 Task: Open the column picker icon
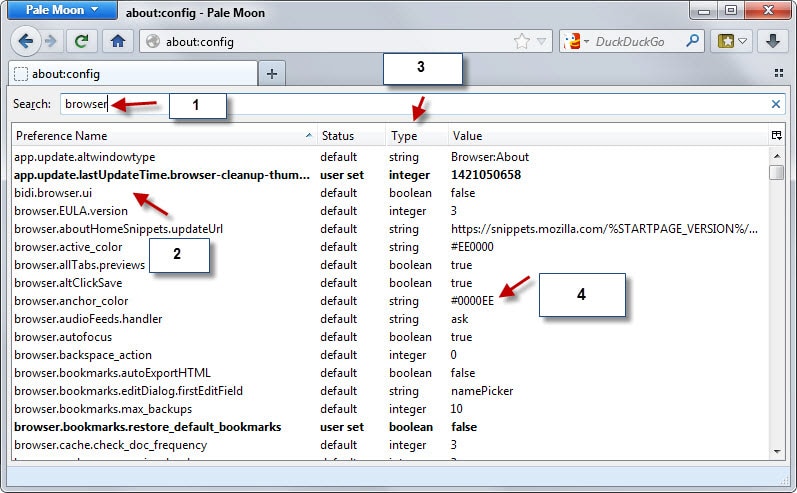point(776,135)
